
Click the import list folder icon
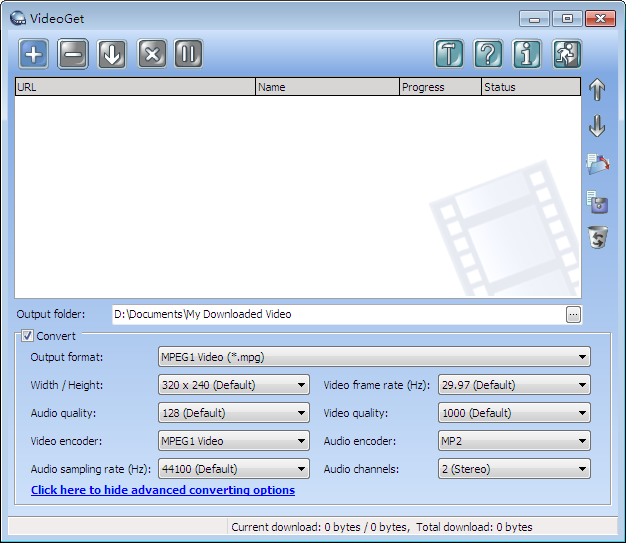tap(598, 164)
